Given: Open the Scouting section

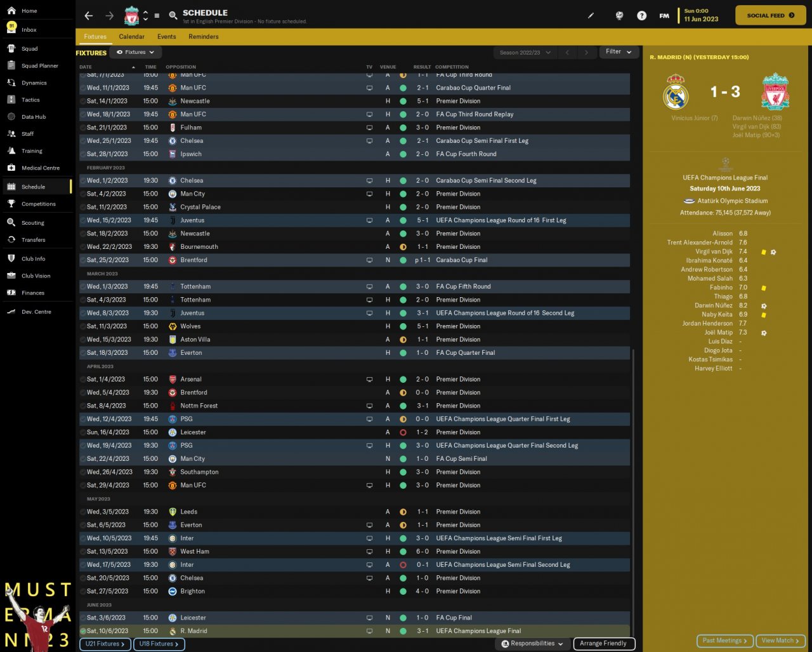Looking at the screenshot, I should tap(37, 223).
